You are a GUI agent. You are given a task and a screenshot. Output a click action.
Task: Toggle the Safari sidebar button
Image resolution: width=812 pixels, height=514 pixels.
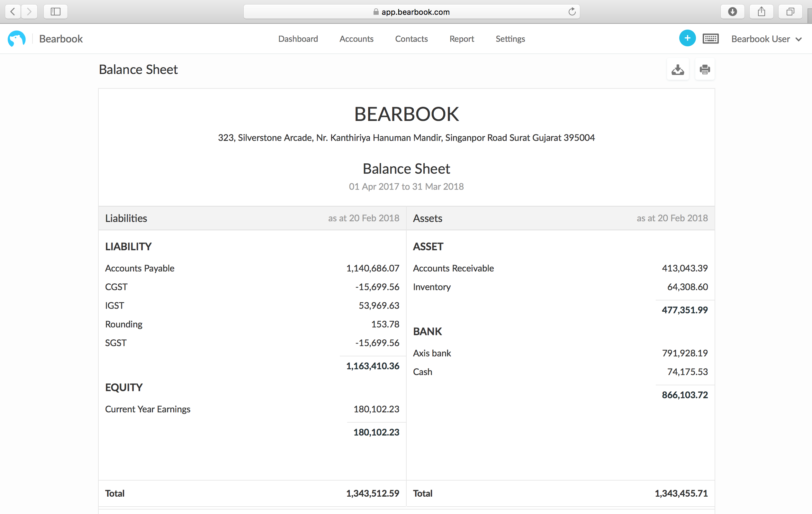[56, 12]
